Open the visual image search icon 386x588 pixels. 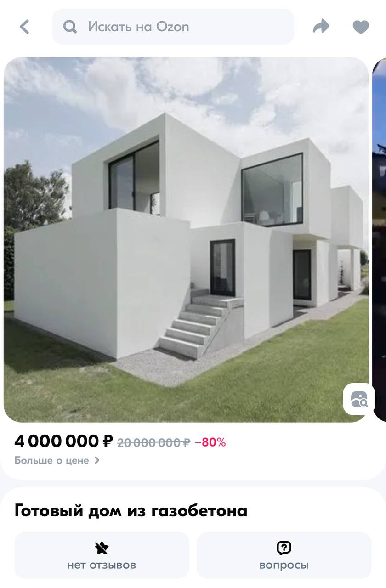359,399
